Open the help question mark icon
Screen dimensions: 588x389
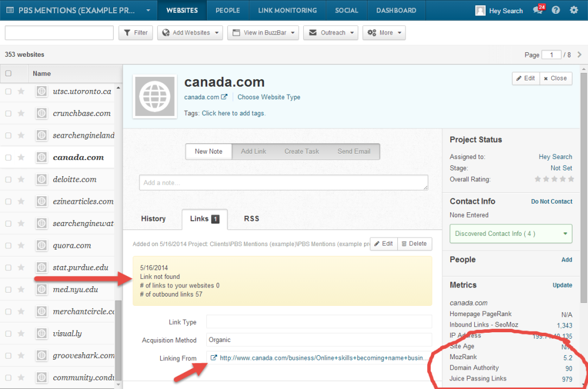[556, 10]
